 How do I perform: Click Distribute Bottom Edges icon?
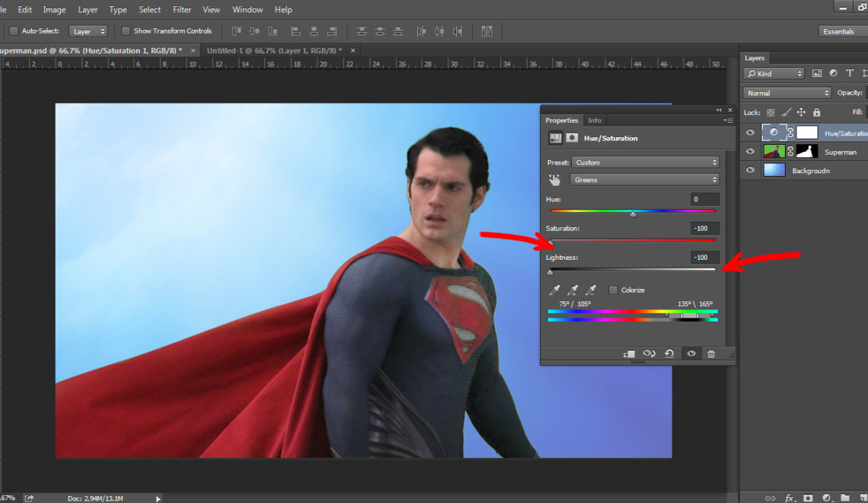398,31
